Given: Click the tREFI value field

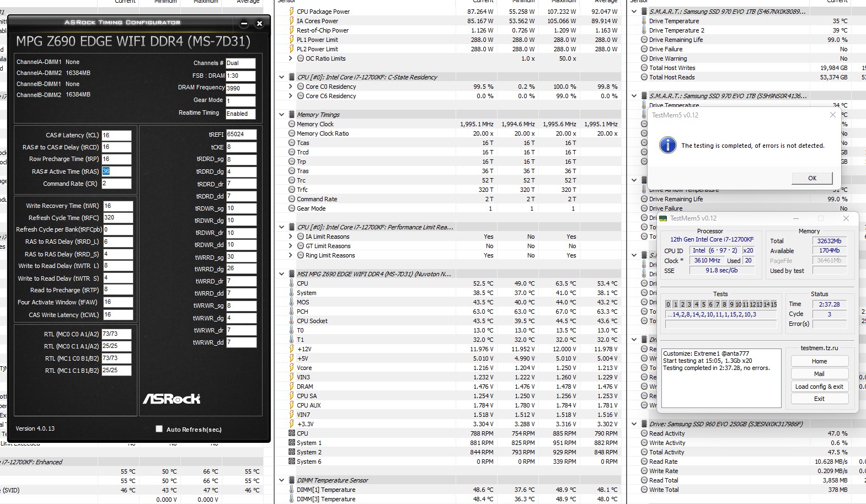Looking at the screenshot, I should [x=241, y=134].
